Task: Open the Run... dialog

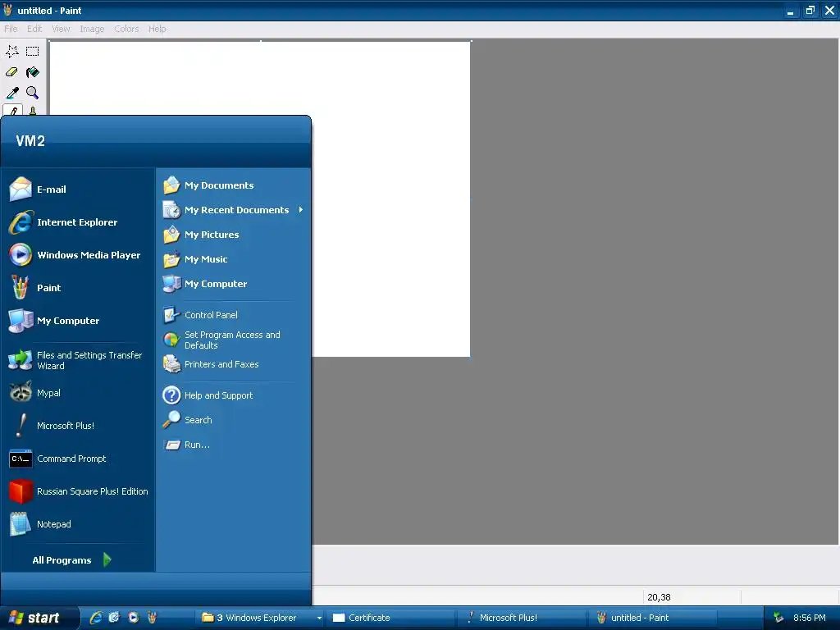Action: (234, 445)
